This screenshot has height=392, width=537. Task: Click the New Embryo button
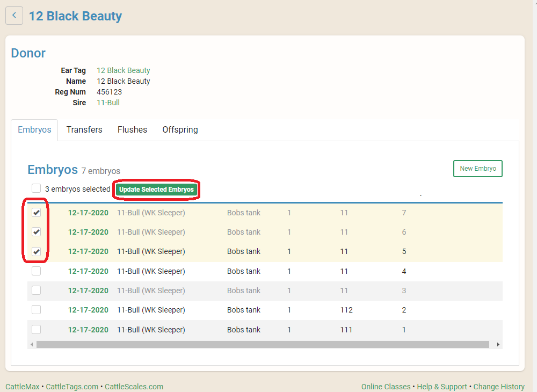point(478,169)
